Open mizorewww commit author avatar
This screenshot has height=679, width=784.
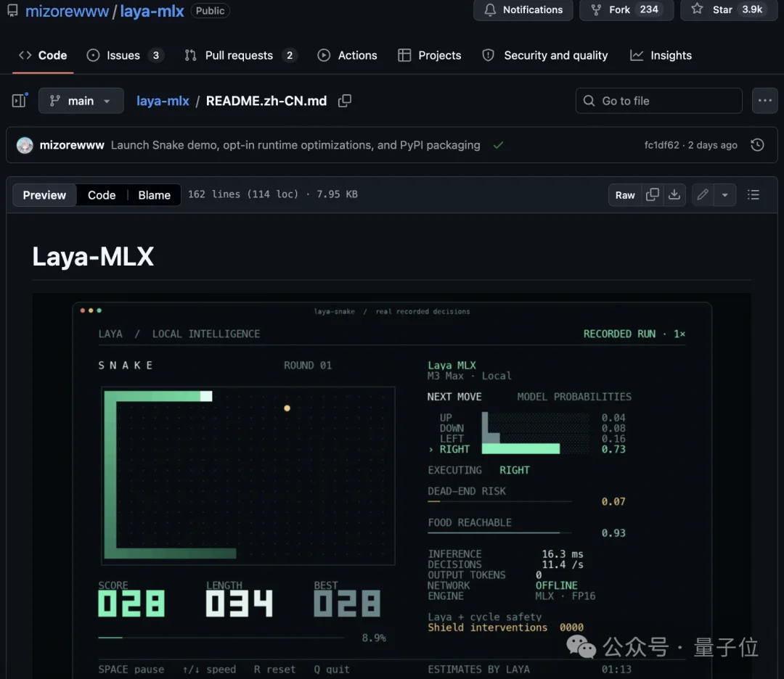click(25, 145)
